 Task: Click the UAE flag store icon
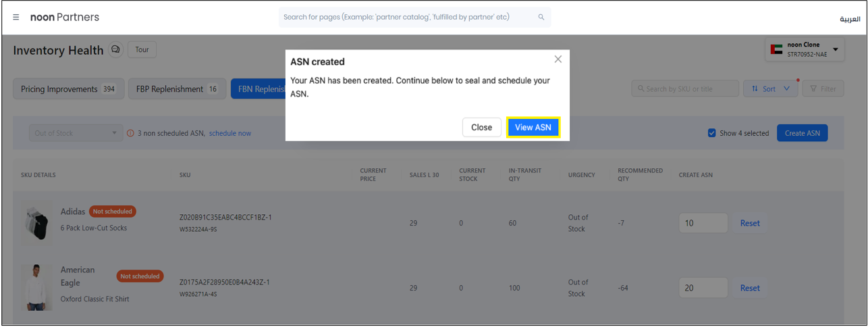(x=776, y=49)
